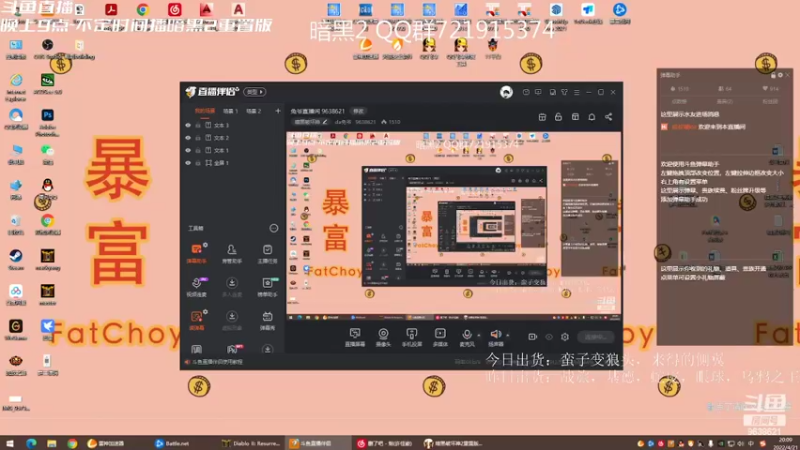800x450 pixels.
Task: Expand toolbox more options circle button
Action: pyautogui.click(x=274, y=228)
